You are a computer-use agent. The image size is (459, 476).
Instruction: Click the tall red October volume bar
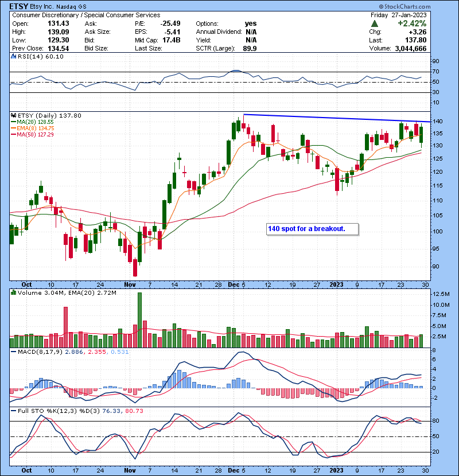(65, 327)
